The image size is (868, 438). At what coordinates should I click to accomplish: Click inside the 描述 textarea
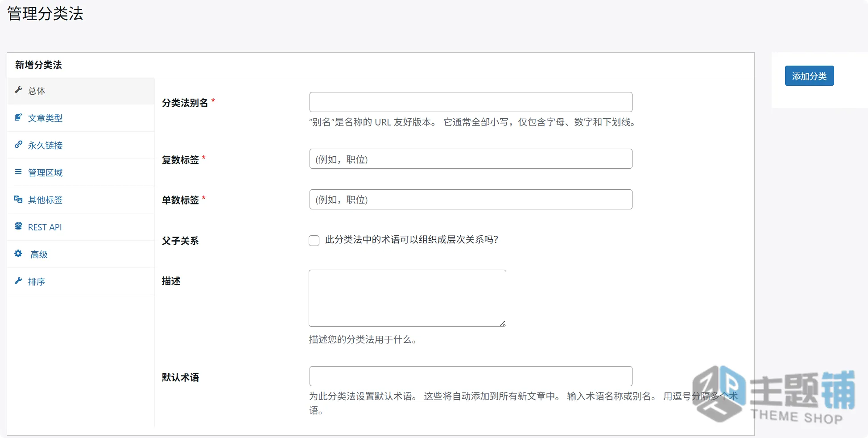click(x=407, y=298)
